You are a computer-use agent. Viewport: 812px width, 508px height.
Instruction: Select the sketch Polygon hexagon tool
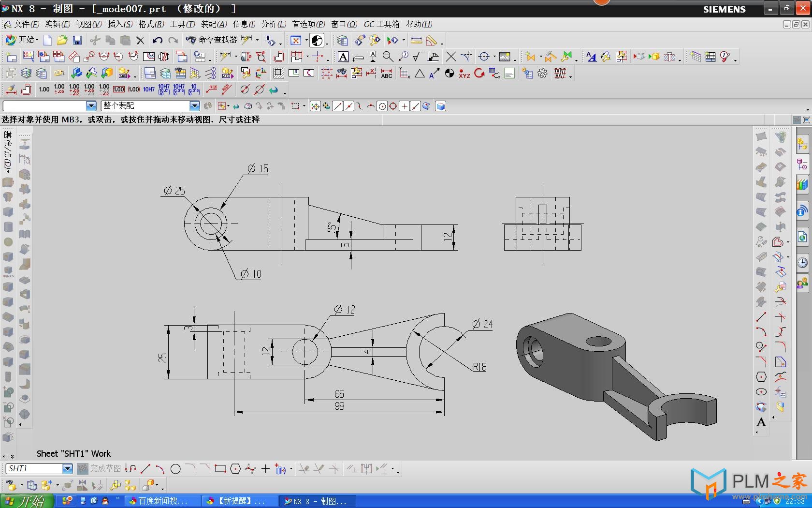coord(235,469)
